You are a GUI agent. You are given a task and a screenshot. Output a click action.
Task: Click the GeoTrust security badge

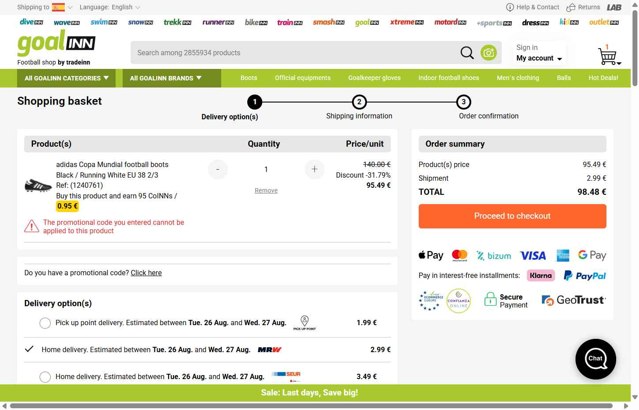(x=573, y=300)
